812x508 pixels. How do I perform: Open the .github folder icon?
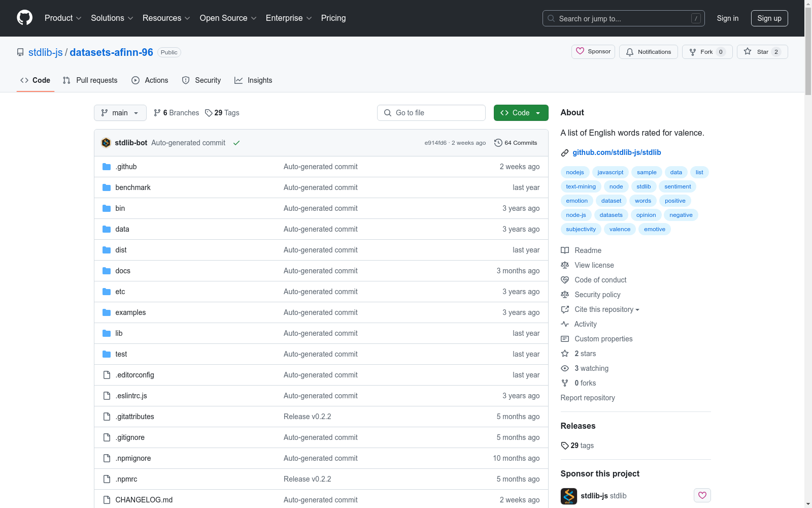click(107, 167)
